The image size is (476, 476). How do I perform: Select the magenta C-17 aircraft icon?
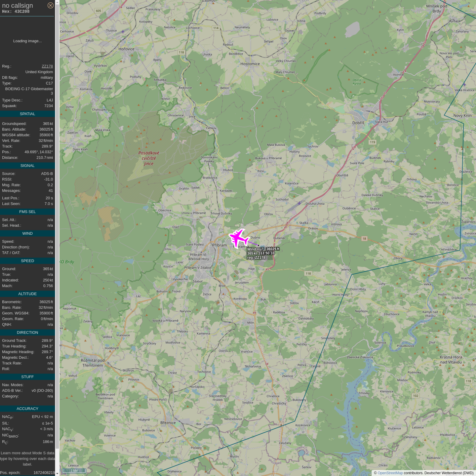click(x=238, y=238)
